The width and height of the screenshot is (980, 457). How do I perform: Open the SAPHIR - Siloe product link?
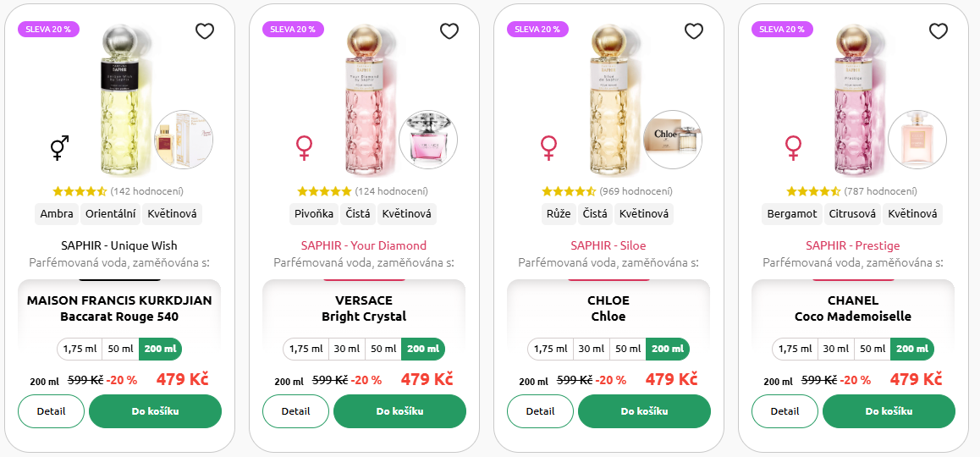point(608,245)
